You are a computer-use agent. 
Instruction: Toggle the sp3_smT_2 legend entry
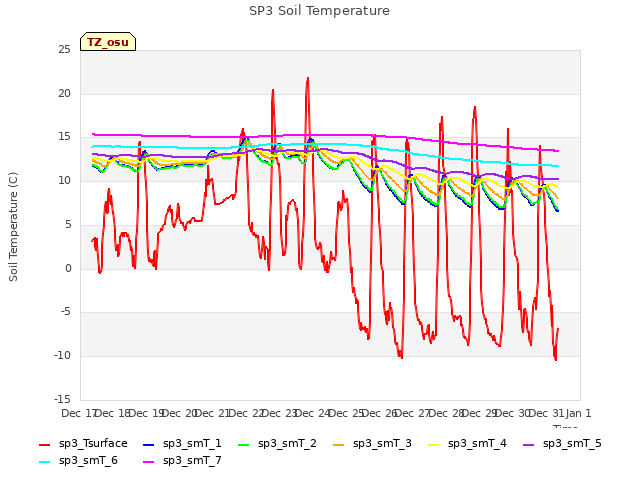coord(277,444)
